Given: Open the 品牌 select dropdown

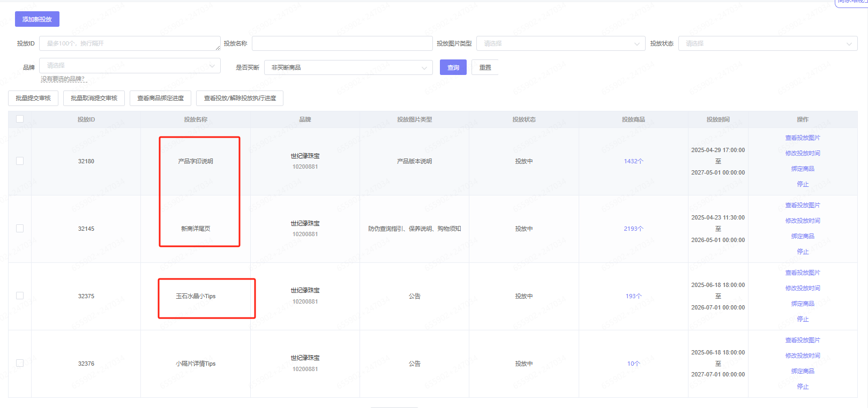Looking at the screenshot, I should click(130, 65).
